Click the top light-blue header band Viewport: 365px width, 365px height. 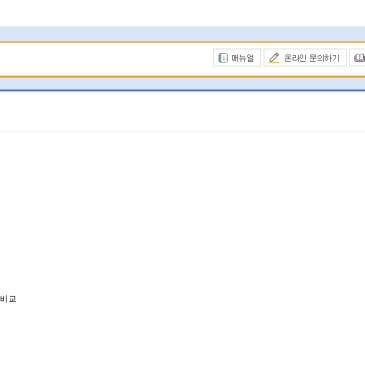[x=182, y=34]
